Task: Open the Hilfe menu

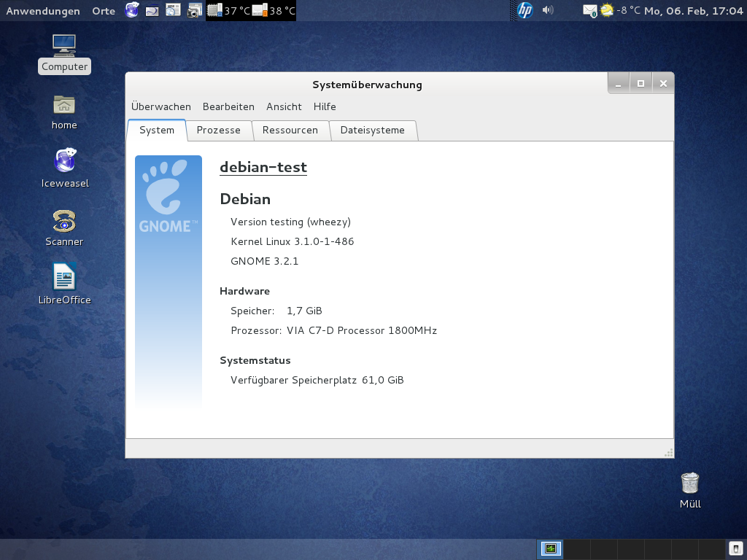Action: click(x=325, y=106)
